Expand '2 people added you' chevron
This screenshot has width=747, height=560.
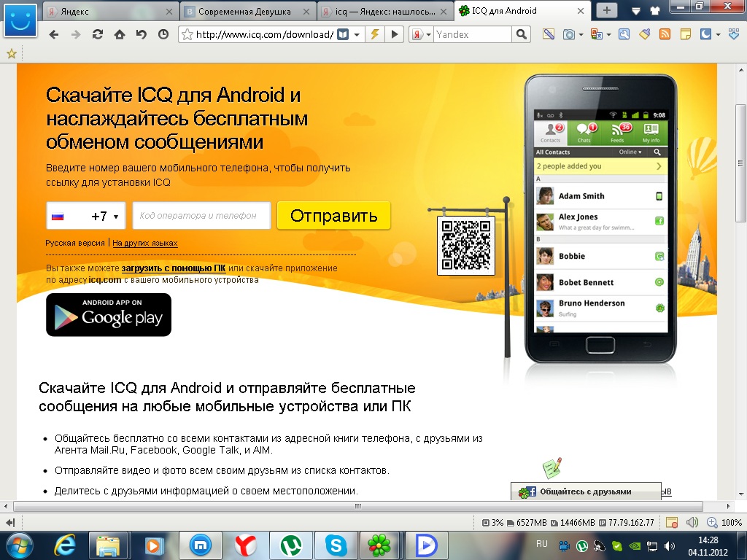pyautogui.click(x=659, y=166)
